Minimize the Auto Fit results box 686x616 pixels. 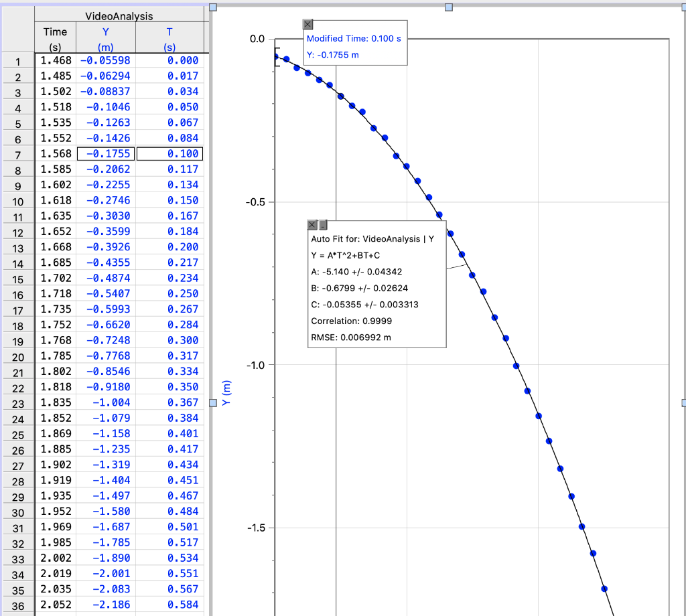pos(322,225)
